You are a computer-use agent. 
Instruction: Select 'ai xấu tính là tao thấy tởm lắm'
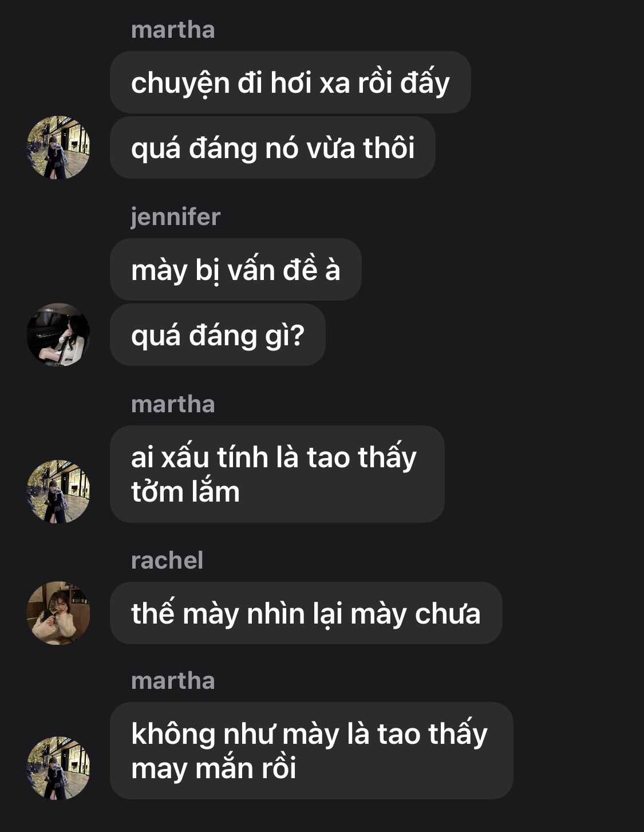(x=277, y=474)
